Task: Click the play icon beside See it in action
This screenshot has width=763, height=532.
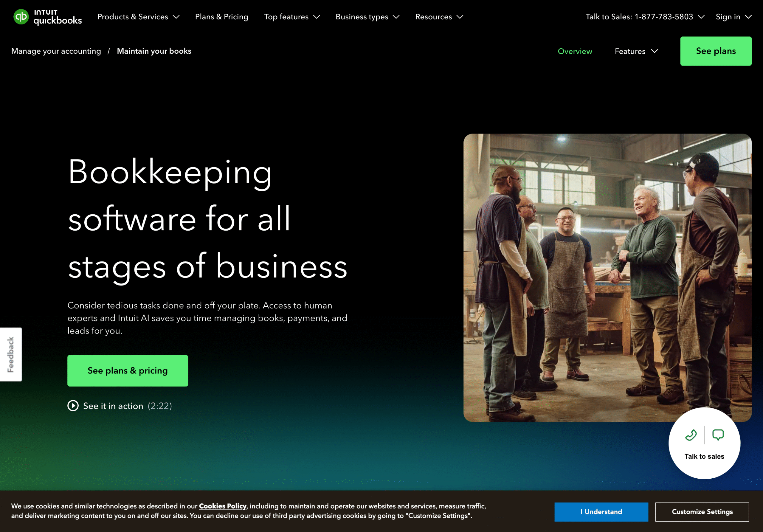Action: point(73,406)
